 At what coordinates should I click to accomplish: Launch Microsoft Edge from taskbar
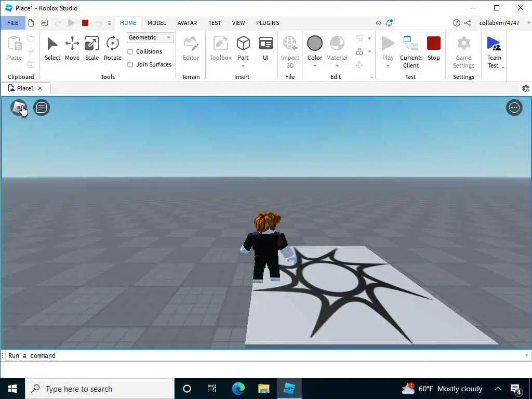[x=238, y=389]
